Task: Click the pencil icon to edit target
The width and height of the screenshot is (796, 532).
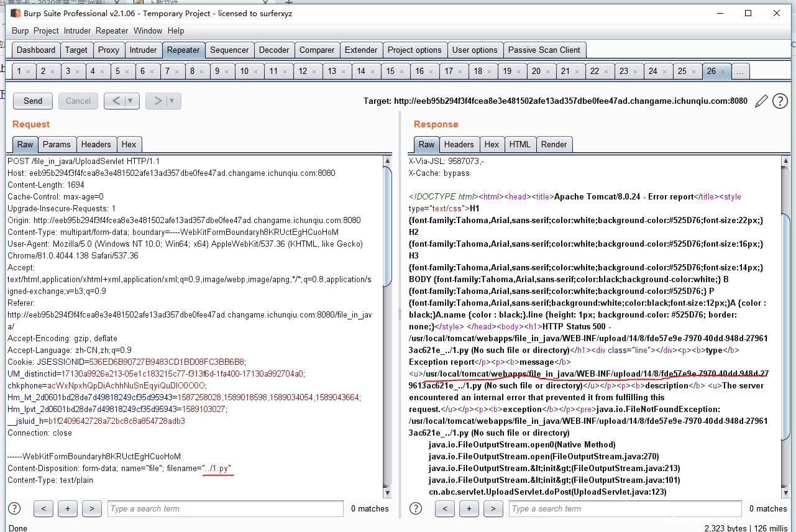Action: [x=761, y=101]
